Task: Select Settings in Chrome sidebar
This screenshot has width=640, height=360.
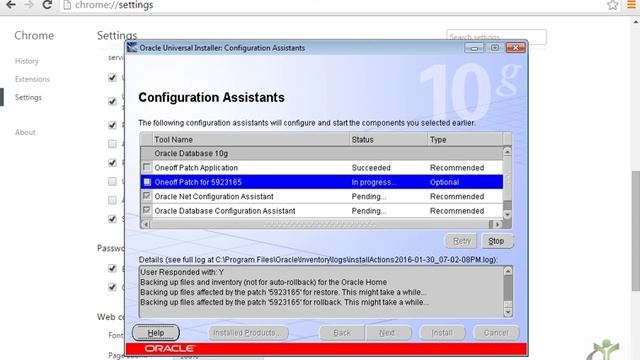Action: (x=28, y=97)
